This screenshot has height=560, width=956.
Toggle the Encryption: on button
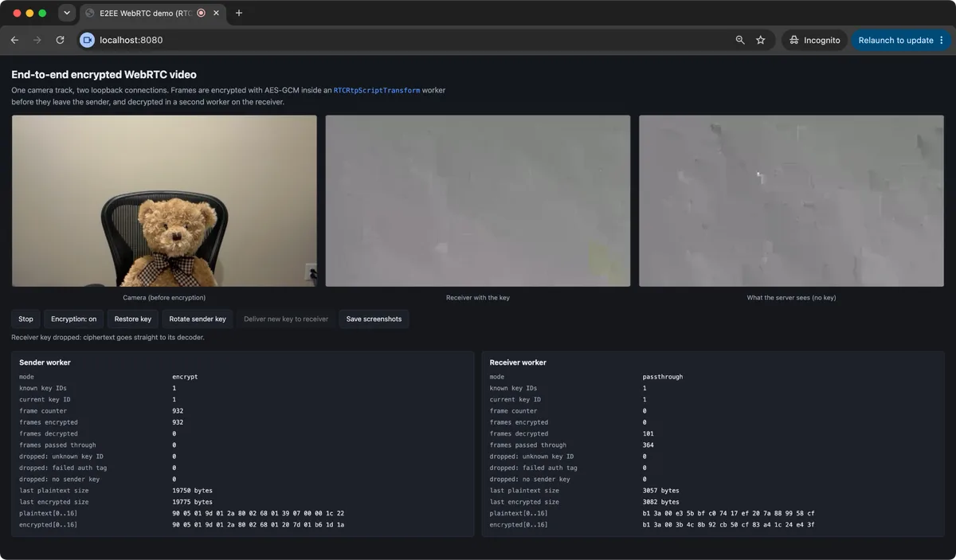(74, 319)
